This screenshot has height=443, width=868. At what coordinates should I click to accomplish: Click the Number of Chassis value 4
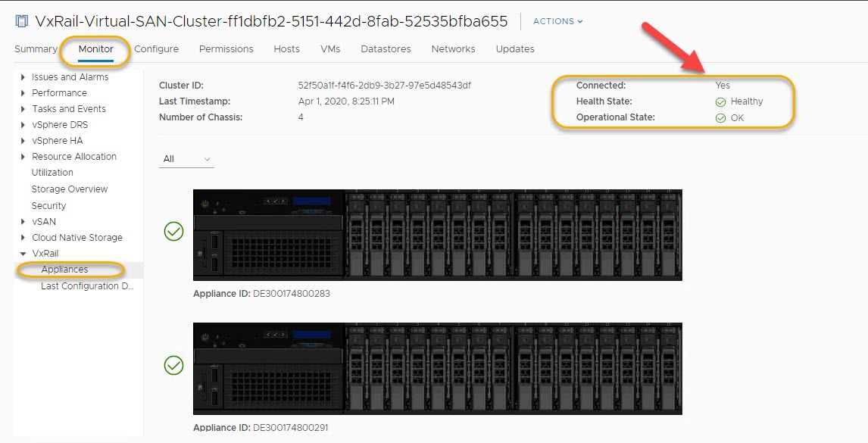click(x=301, y=117)
